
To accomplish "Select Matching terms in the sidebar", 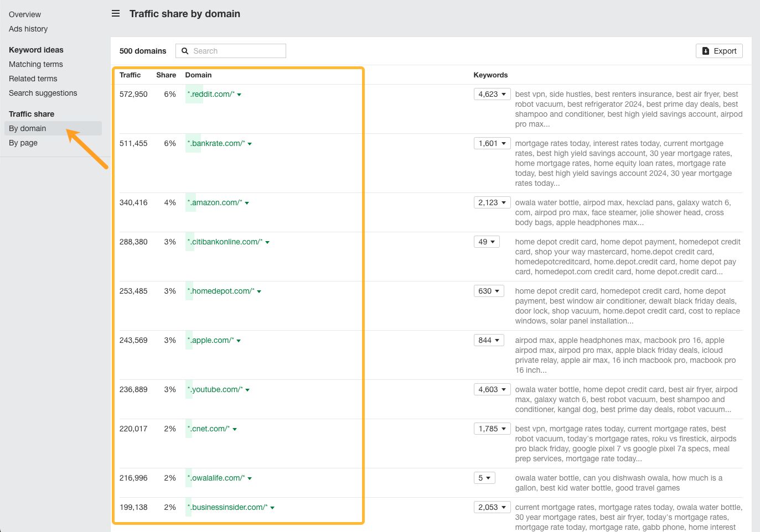I will click(36, 64).
